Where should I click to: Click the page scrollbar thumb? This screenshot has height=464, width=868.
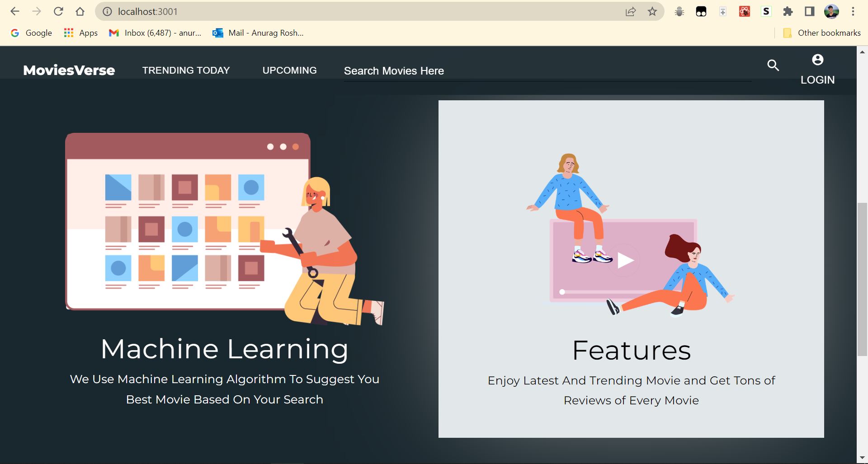pos(862,279)
